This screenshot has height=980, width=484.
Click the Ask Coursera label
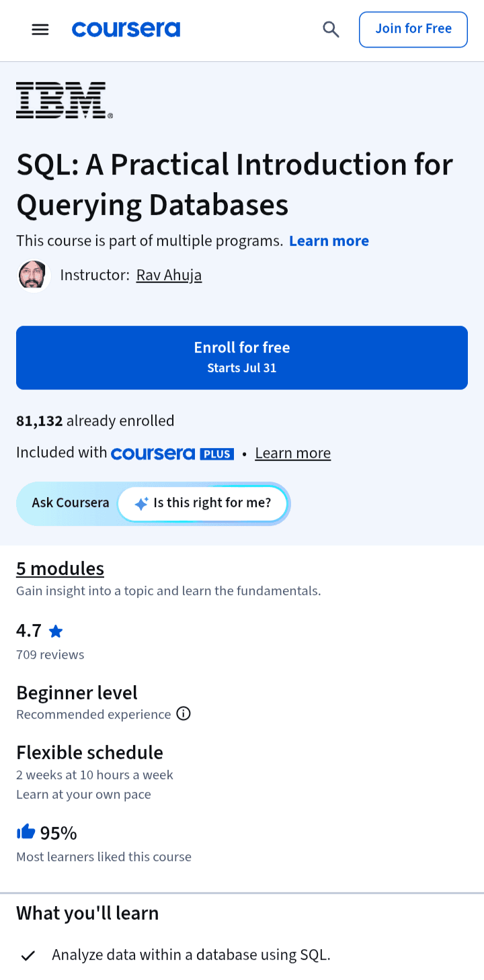click(x=71, y=503)
